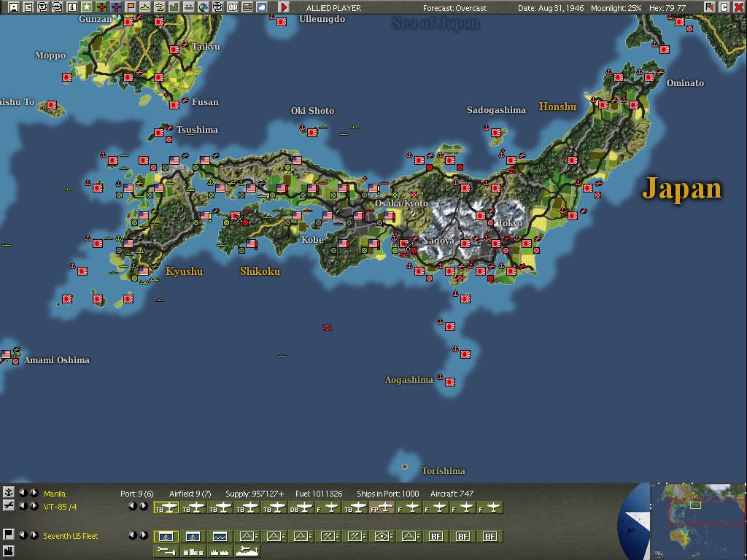Go to the previous base using Manila's left arrow
Viewport: 747px width, 560px height.
(x=23, y=492)
